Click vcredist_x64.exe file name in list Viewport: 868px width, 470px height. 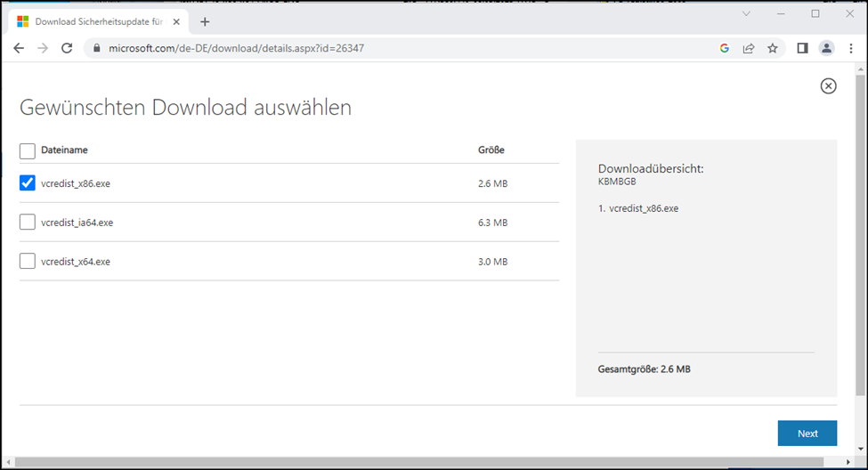point(76,262)
